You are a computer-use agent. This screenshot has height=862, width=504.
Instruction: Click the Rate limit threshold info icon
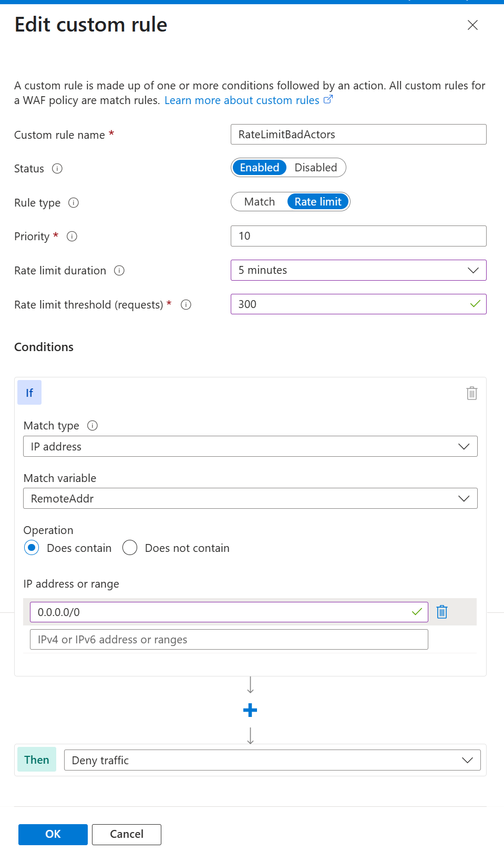click(x=186, y=305)
